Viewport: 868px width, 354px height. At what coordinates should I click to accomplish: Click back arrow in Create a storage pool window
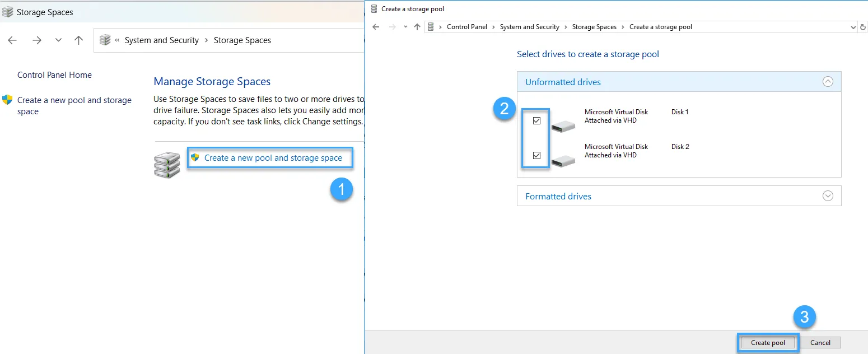376,27
